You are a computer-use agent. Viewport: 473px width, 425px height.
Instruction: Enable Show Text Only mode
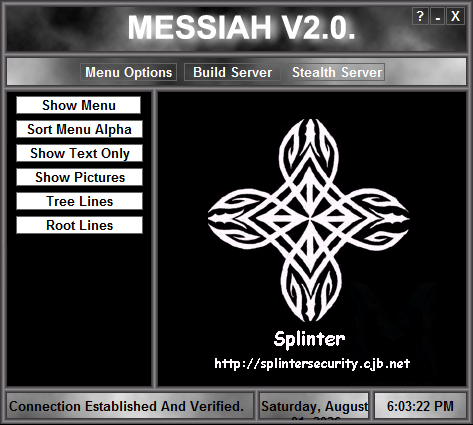click(79, 153)
